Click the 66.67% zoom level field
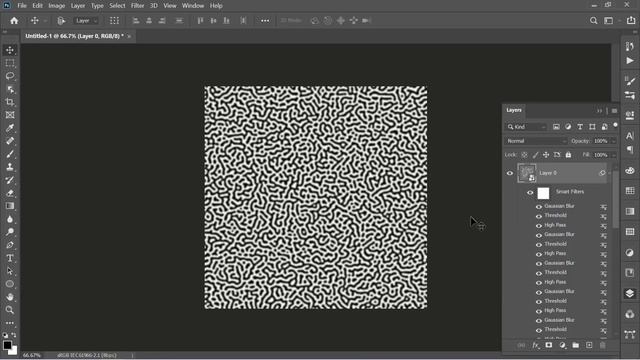The width and height of the screenshot is (640, 360). [32, 356]
